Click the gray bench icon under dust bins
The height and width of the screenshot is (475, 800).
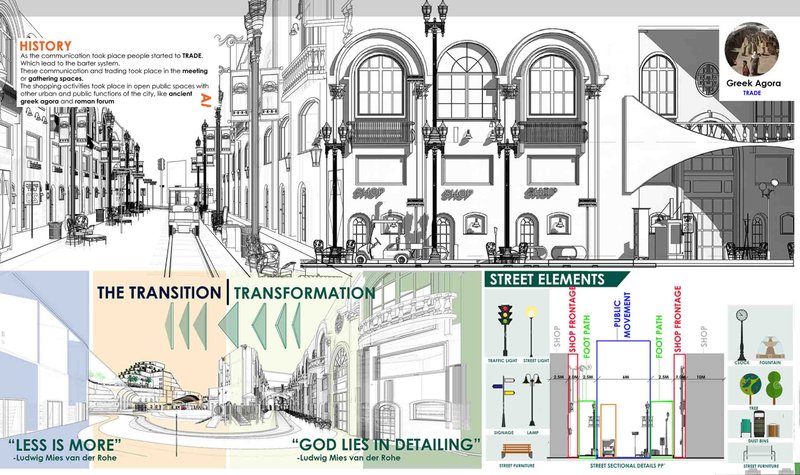(x=760, y=454)
